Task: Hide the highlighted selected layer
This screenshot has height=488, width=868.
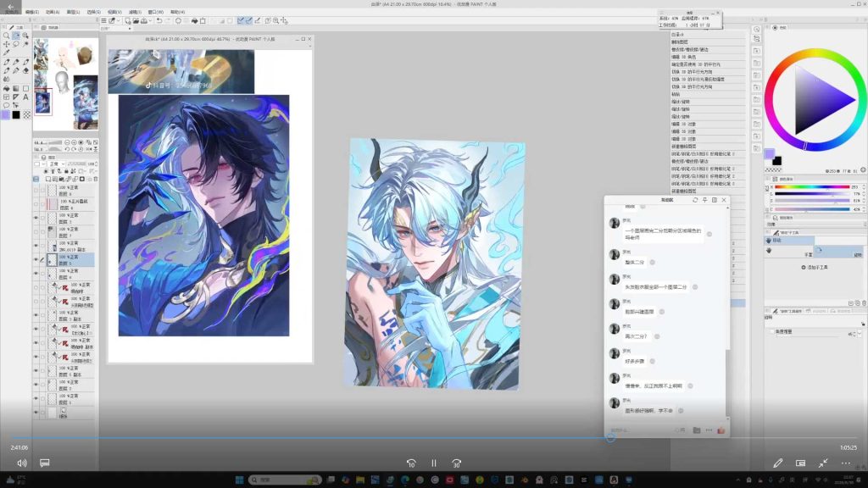Action: click(36, 259)
